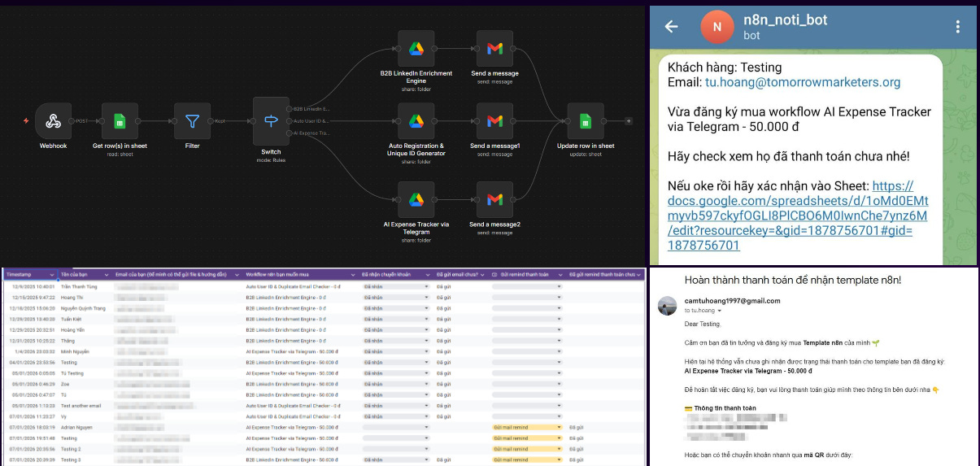Open the 'Đã nhận' dropdown in Trần Thanh Tùng row
The height and width of the screenshot is (466, 980).
[x=396, y=286]
